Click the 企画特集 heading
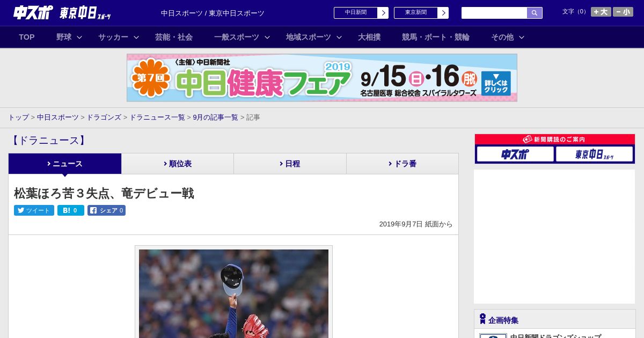Image resolution: width=644 pixels, height=338 pixels. (x=503, y=320)
